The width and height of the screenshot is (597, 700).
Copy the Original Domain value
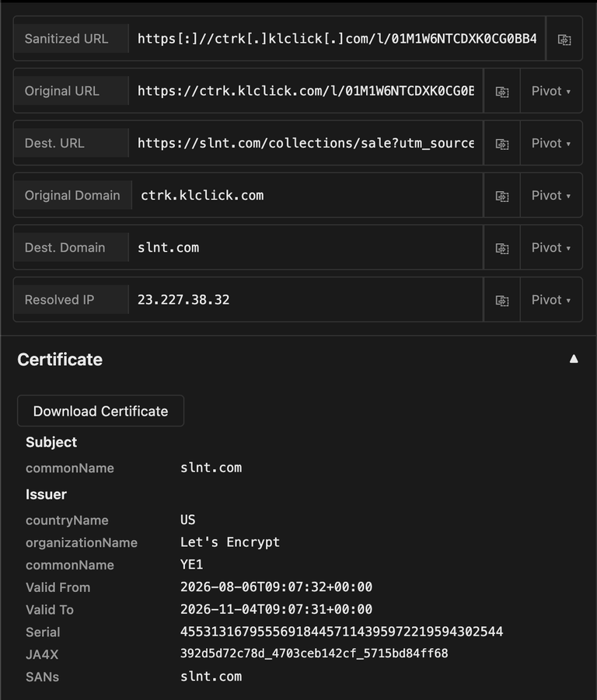coord(502,196)
